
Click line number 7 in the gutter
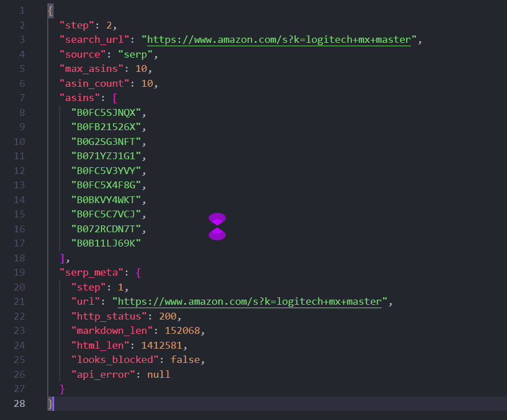click(22, 98)
